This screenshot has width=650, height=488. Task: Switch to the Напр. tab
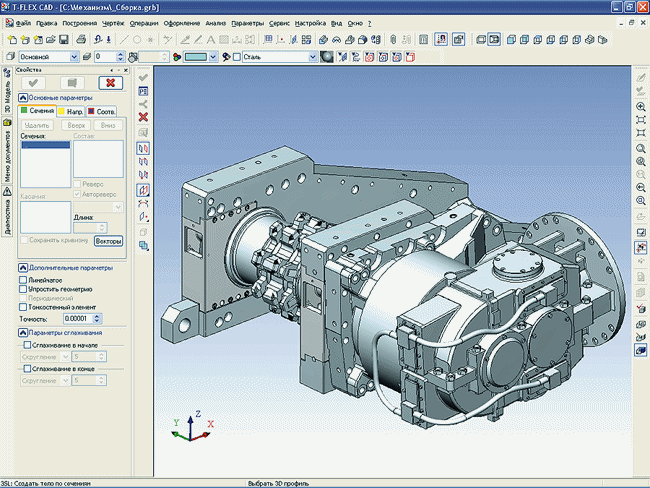71,112
